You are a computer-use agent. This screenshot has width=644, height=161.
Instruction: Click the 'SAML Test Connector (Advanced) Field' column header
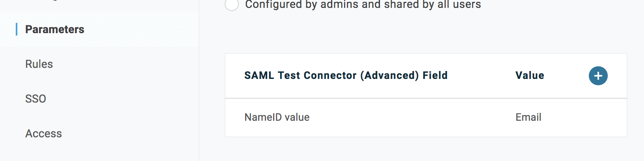(x=346, y=76)
